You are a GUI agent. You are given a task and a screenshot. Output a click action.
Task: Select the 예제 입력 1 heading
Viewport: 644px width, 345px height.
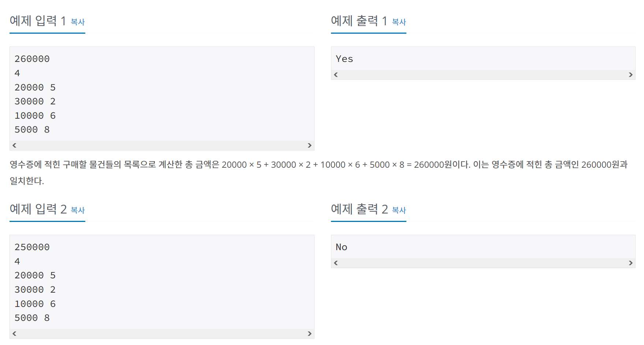(38, 21)
